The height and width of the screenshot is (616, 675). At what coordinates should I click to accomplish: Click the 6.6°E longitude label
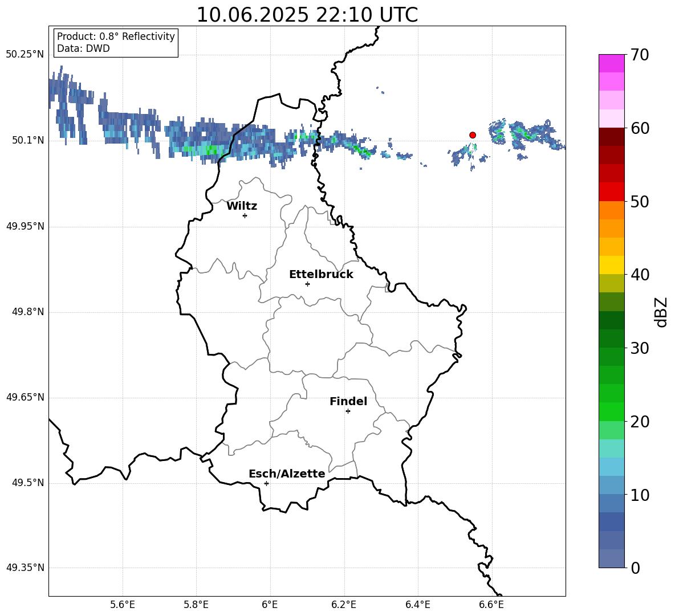click(491, 605)
